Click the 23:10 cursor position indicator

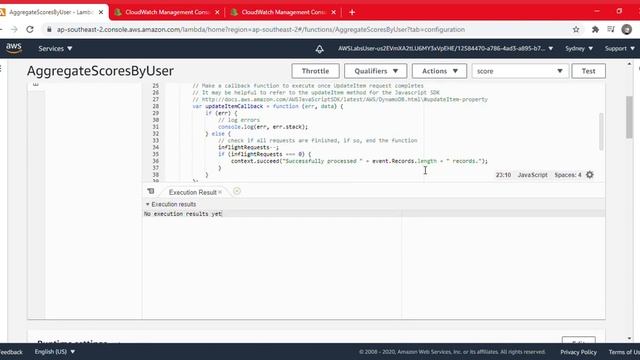click(x=503, y=175)
